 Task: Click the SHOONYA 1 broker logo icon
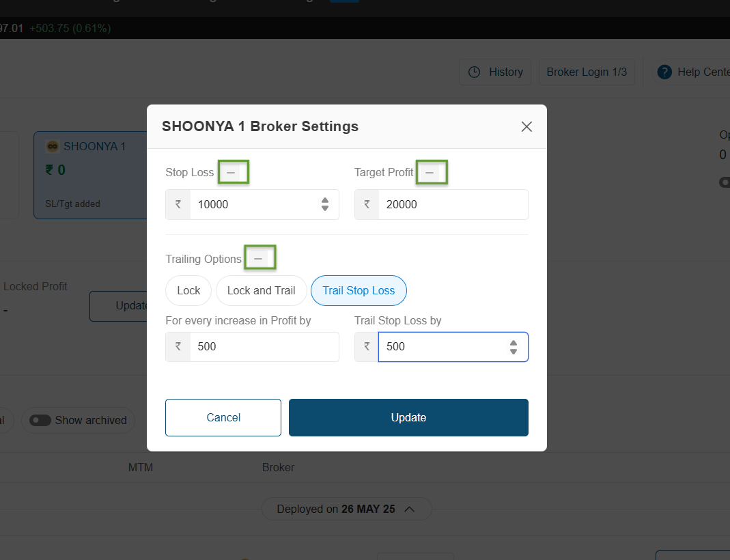click(x=53, y=146)
